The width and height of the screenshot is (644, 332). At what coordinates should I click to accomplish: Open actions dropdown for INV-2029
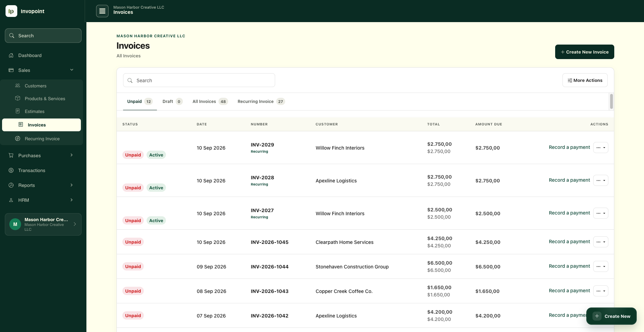pyautogui.click(x=601, y=148)
